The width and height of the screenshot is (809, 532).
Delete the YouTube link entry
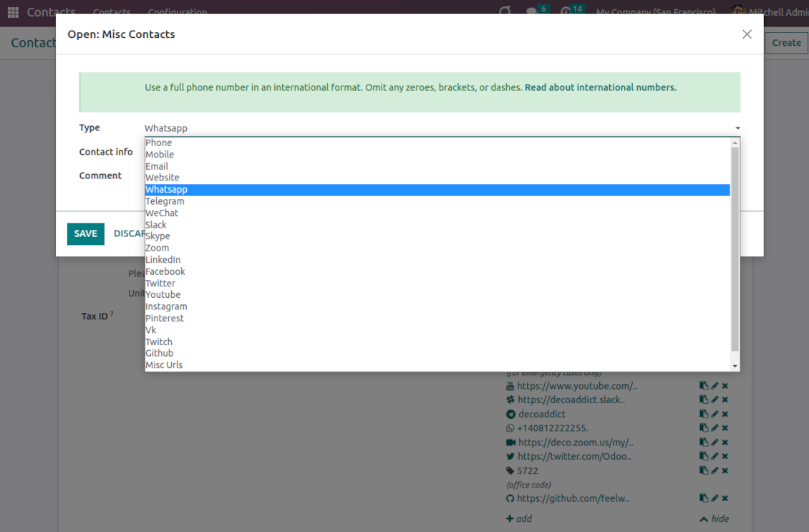click(x=725, y=385)
